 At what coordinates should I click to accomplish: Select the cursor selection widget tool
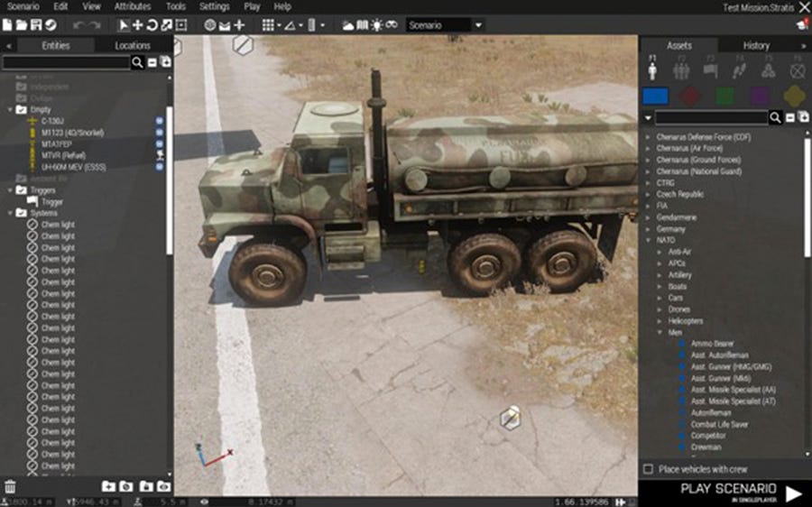coord(124,25)
